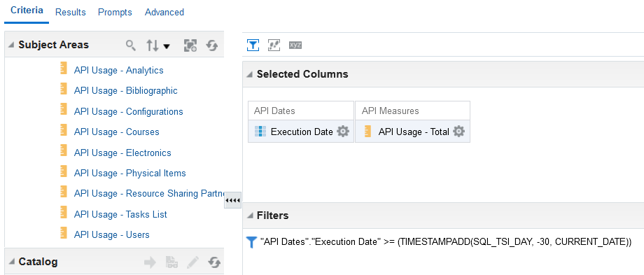
Task: Click the Catalog edit pencil icon
Action: (x=193, y=262)
